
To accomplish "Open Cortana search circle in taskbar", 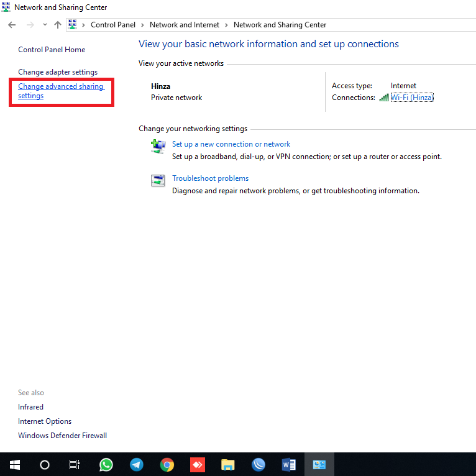I will [x=45, y=465].
